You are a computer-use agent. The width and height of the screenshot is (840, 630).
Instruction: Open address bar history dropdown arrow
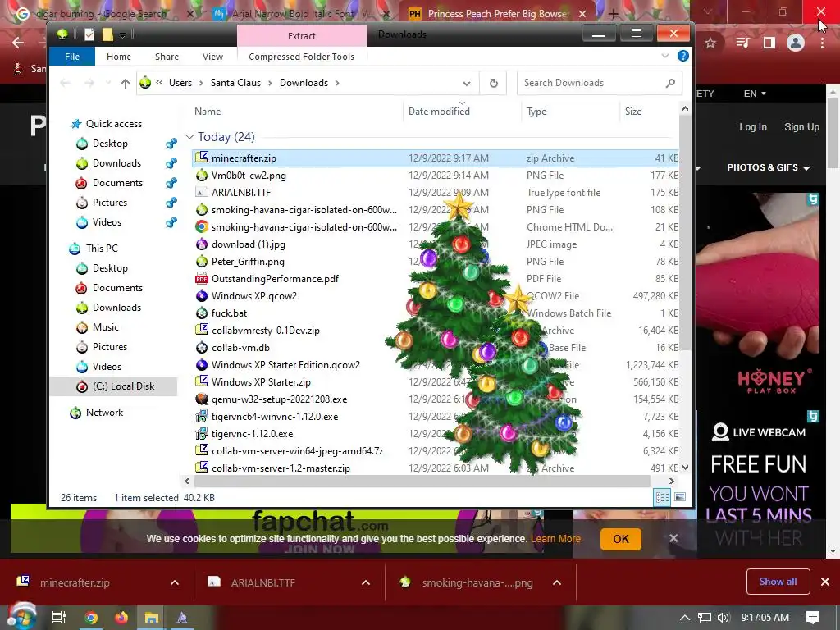(467, 83)
